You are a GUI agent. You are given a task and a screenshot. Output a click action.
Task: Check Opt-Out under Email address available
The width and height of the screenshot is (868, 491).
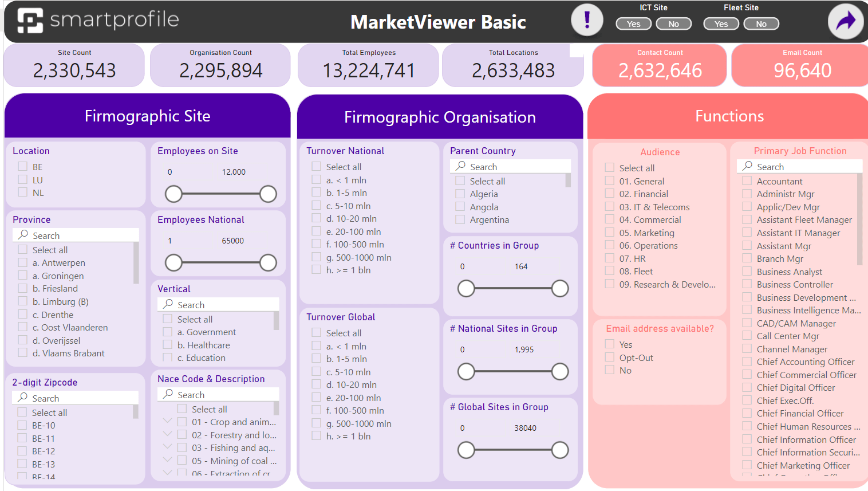609,357
